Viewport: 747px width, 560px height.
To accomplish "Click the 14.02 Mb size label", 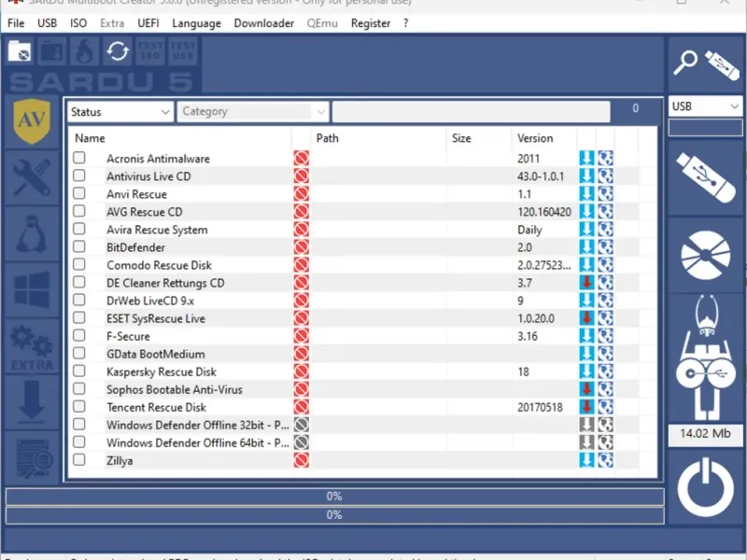I will [705, 434].
